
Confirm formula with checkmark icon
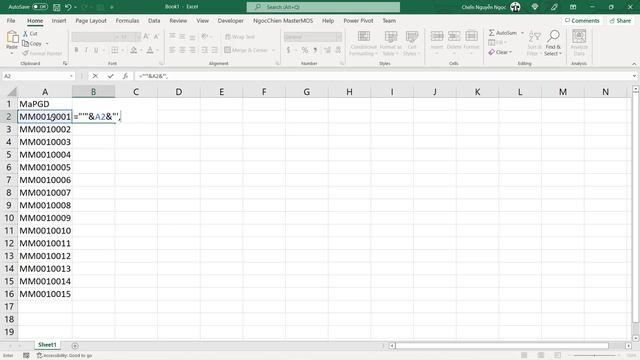(x=110, y=76)
